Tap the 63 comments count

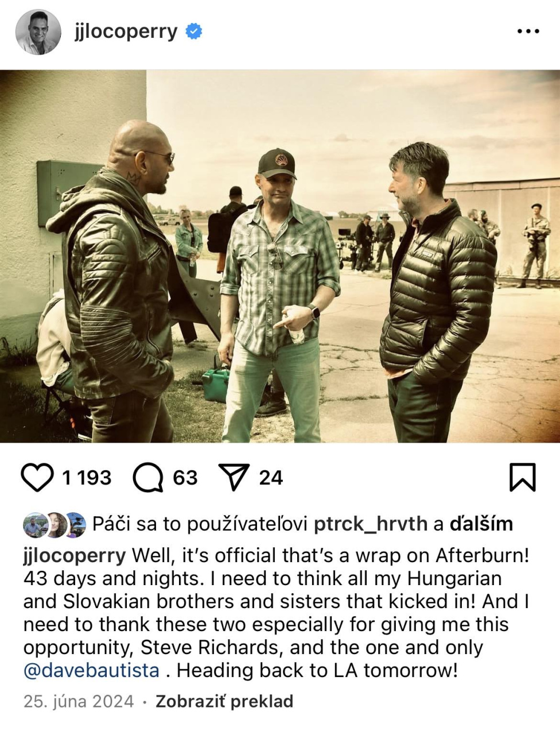click(x=185, y=478)
